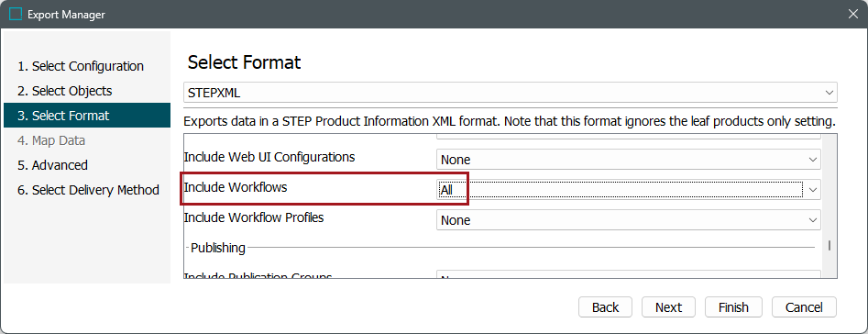The image size is (868, 334).
Task: Select step 4 Map Data
Action: tap(51, 140)
